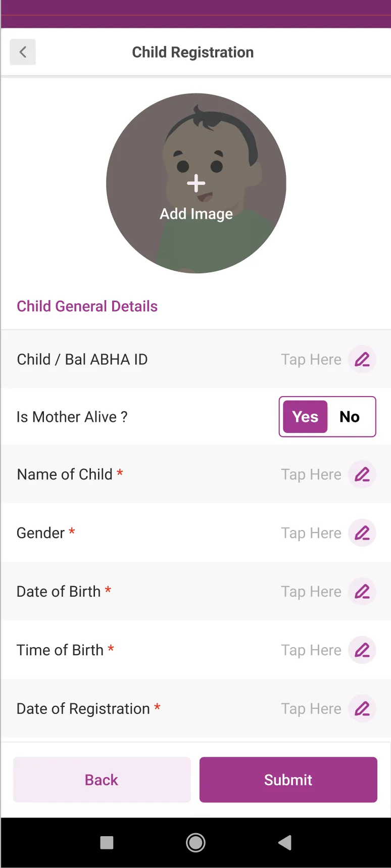Tap edit pencil for Date of Birth

pos(362,592)
